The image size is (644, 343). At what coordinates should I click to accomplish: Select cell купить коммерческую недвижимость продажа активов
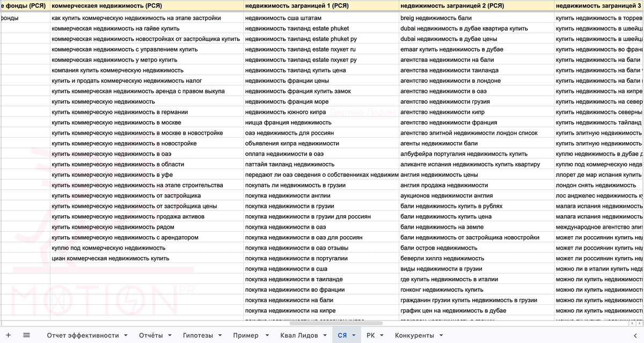[147, 217]
